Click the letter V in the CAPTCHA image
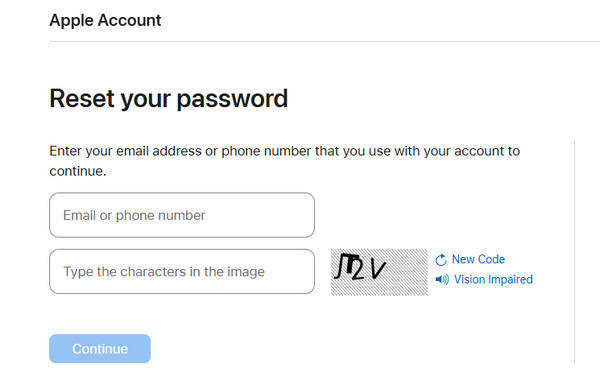Image resolution: width=600 pixels, height=381 pixels. [x=378, y=269]
